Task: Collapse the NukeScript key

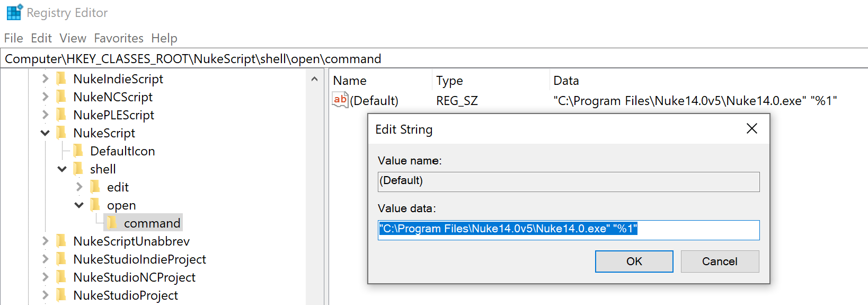Action: (x=45, y=133)
